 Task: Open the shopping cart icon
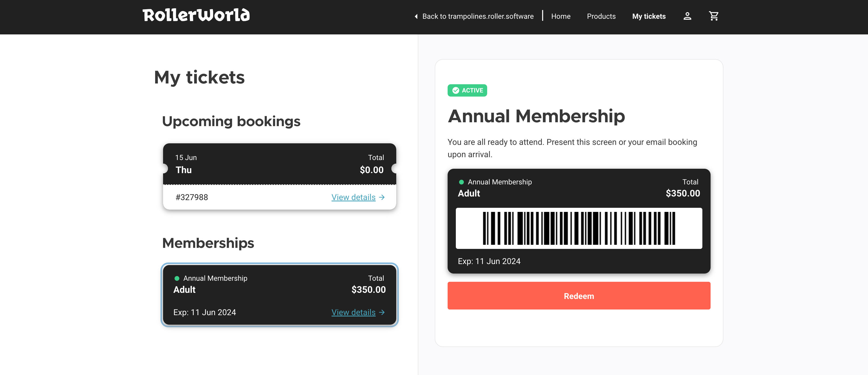point(713,16)
